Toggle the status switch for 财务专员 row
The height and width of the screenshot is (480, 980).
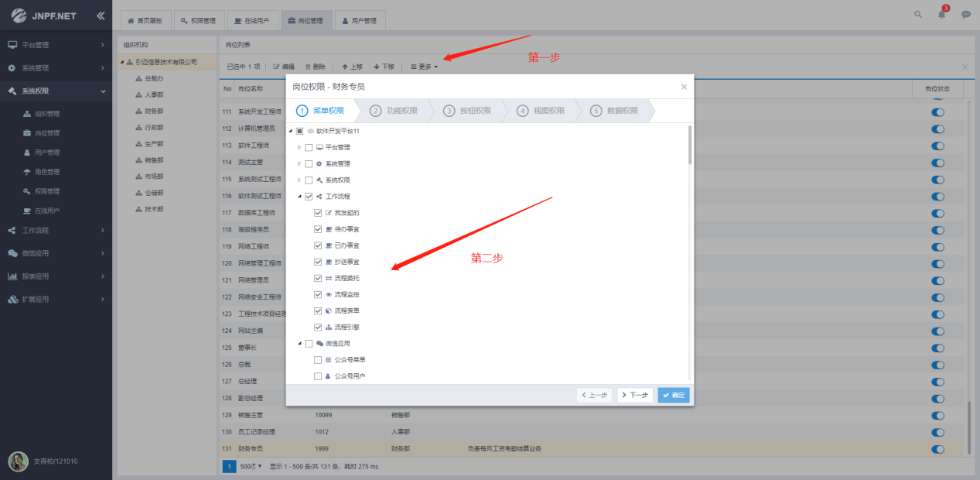pyautogui.click(x=938, y=449)
